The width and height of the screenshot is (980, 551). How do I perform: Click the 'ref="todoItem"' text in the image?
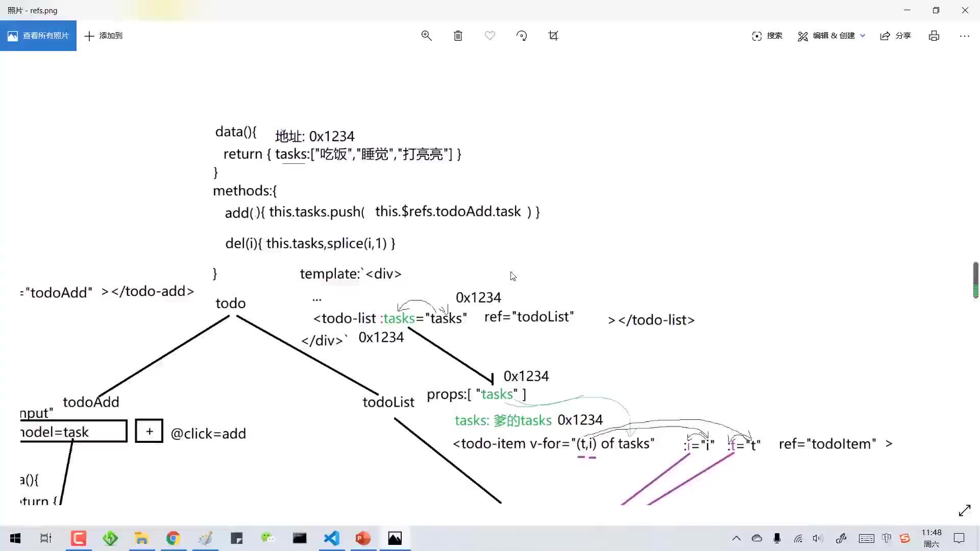(828, 444)
